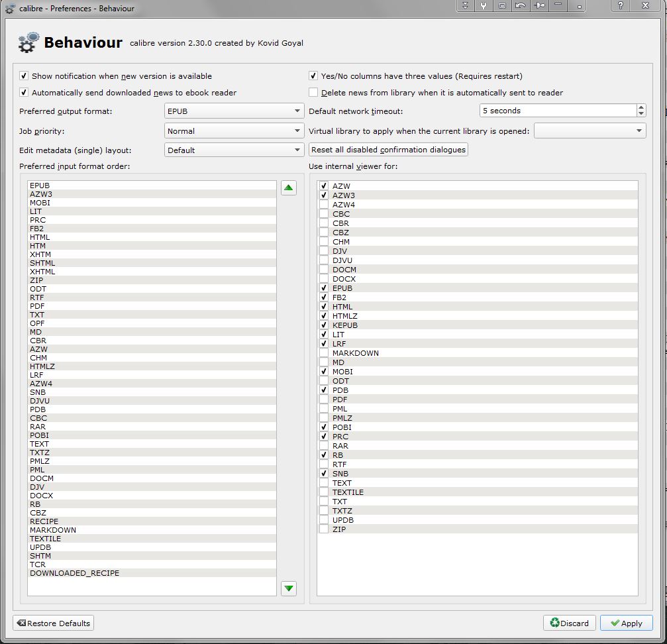The width and height of the screenshot is (667, 644).
Task: Toggle new version notification checkbox
Action: coord(24,76)
